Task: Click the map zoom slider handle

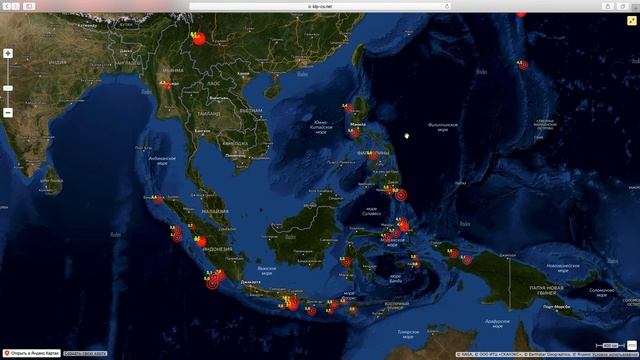Action: tap(8, 88)
